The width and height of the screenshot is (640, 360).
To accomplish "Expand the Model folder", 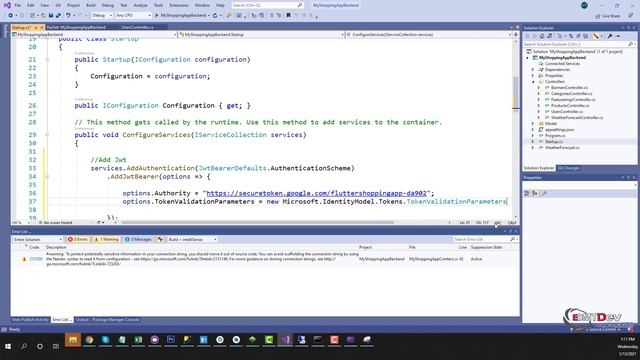I will click(533, 123).
